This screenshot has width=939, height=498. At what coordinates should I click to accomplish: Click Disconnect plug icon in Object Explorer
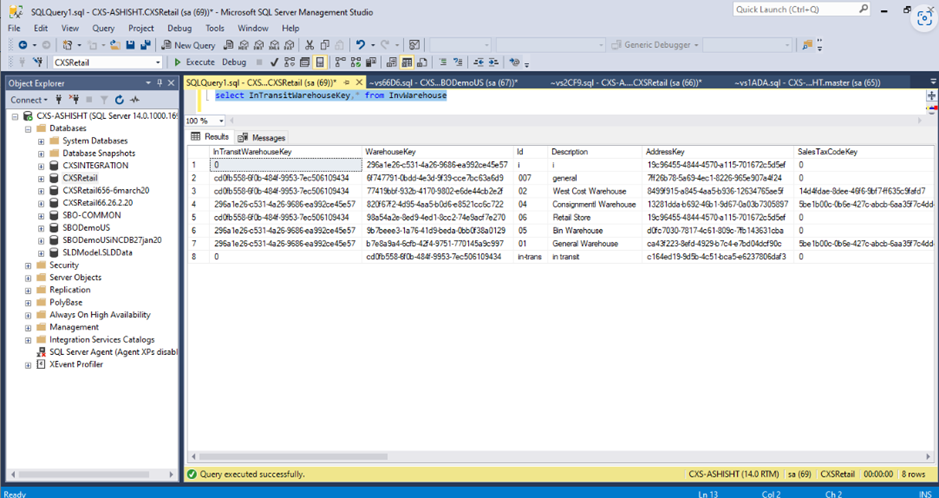74,99
